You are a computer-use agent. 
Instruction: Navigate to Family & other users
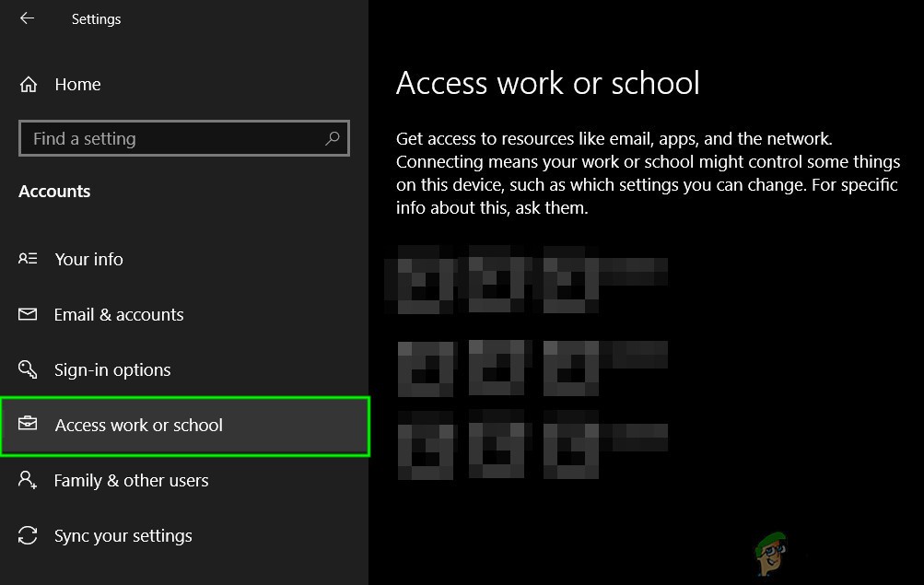tap(131, 480)
